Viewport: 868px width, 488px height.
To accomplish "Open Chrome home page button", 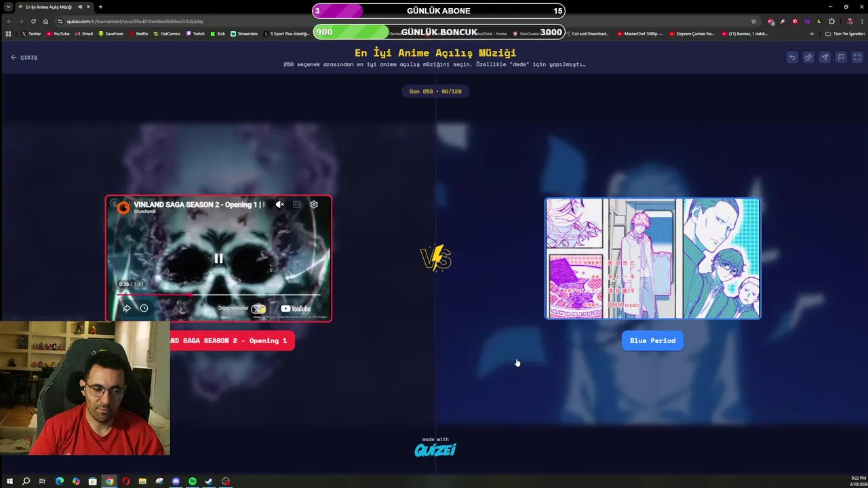I will [x=45, y=21].
